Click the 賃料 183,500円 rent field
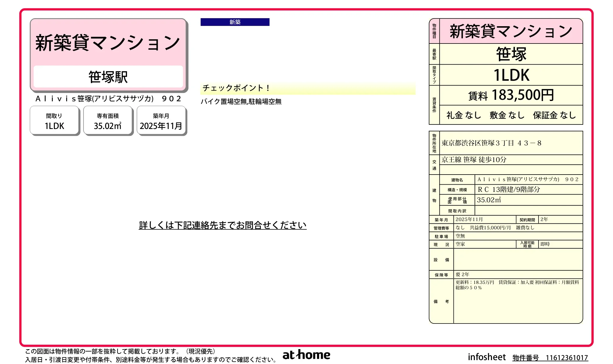 (x=511, y=95)
